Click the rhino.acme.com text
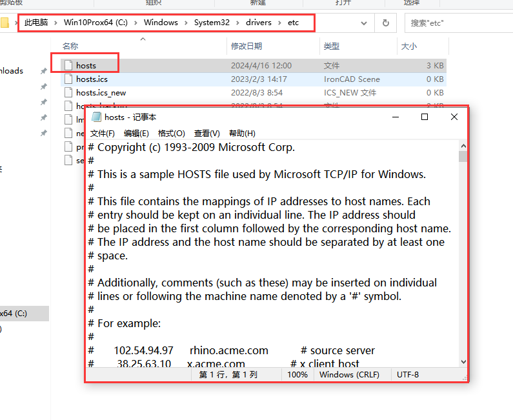 tap(229, 351)
